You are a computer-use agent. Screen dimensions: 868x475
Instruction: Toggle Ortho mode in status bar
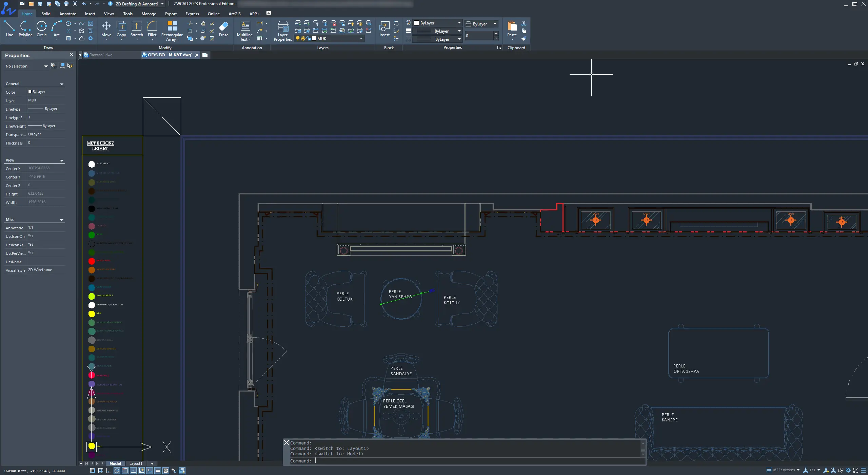point(108,471)
